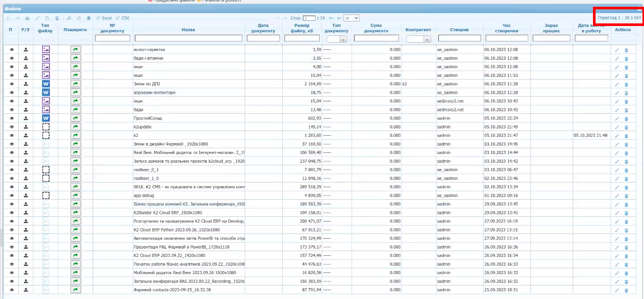Click image file-type icon of бади-і-вітаміни
Screen dimensions: 644x299
(x=46, y=58)
